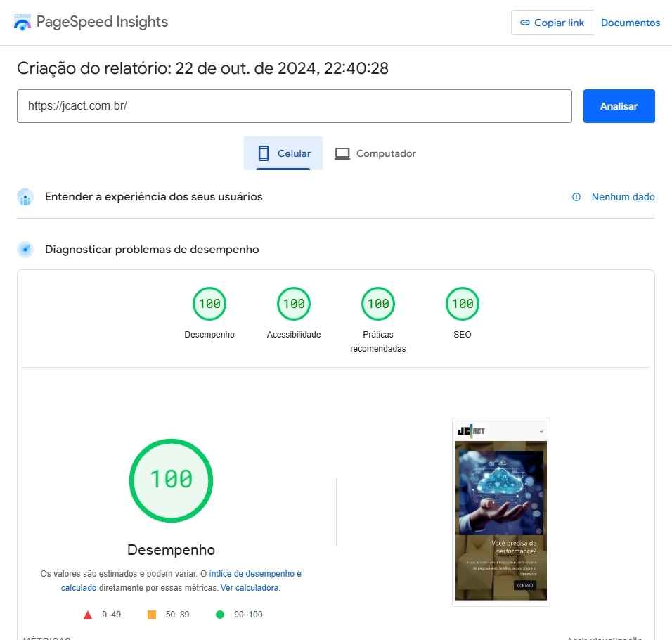Viewport: 672px width, 640px height.
Task: Select the Desempenho score gauge
Action: click(209, 304)
